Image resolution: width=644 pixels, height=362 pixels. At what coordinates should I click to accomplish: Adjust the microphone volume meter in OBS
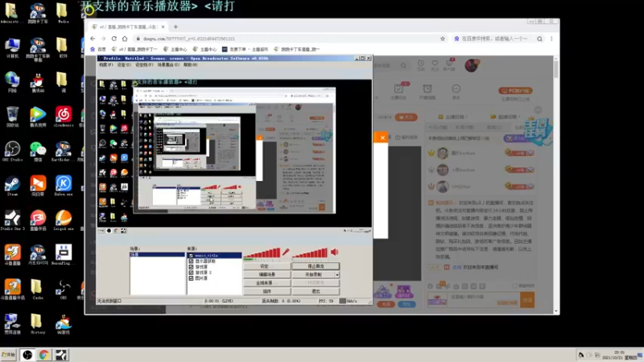coord(262,253)
